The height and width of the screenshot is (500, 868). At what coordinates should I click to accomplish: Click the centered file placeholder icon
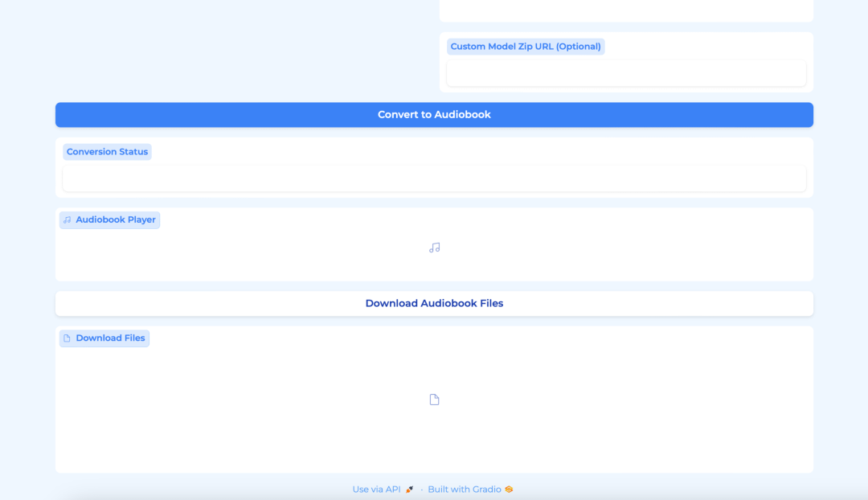pos(434,400)
